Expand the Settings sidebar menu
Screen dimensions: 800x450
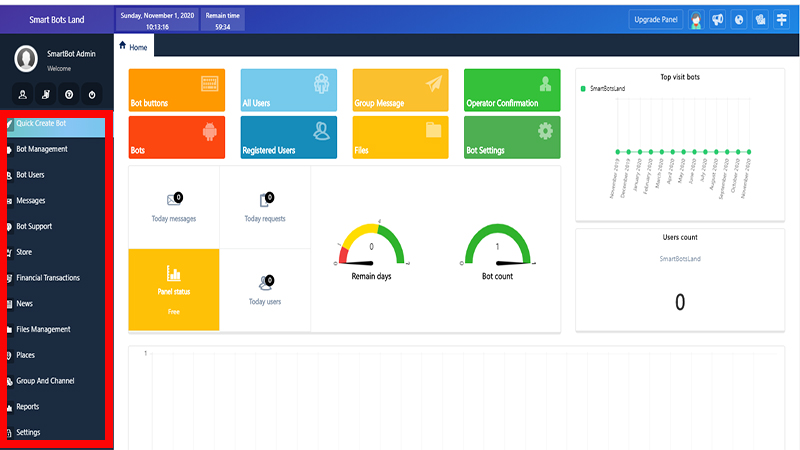[x=55, y=432]
